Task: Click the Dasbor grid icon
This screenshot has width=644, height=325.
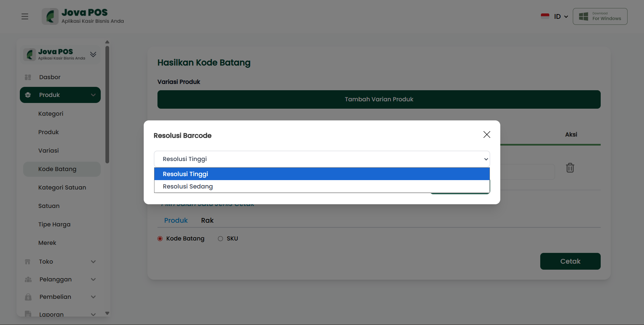Action: click(x=28, y=77)
